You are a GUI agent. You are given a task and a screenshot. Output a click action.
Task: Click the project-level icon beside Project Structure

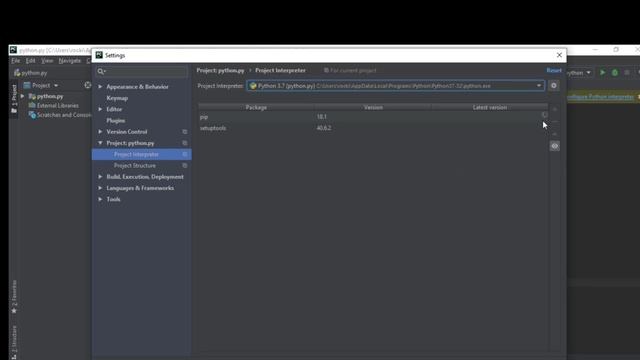pyautogui.click(x=185, y=166)
